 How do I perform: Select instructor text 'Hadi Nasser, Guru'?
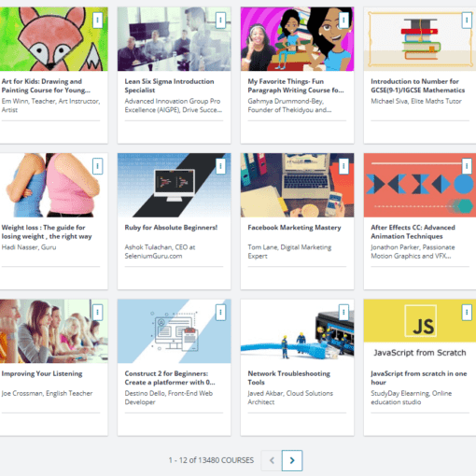tap(29, 247)
